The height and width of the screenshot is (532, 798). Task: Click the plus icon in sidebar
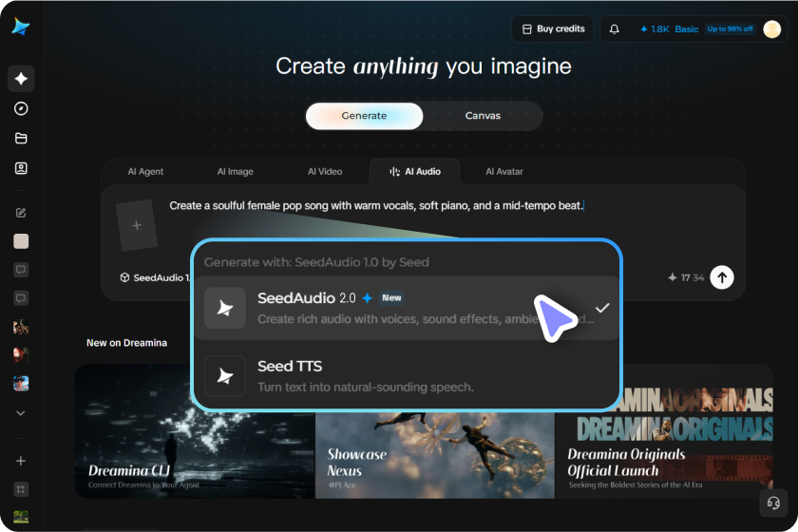click(21, 461)
